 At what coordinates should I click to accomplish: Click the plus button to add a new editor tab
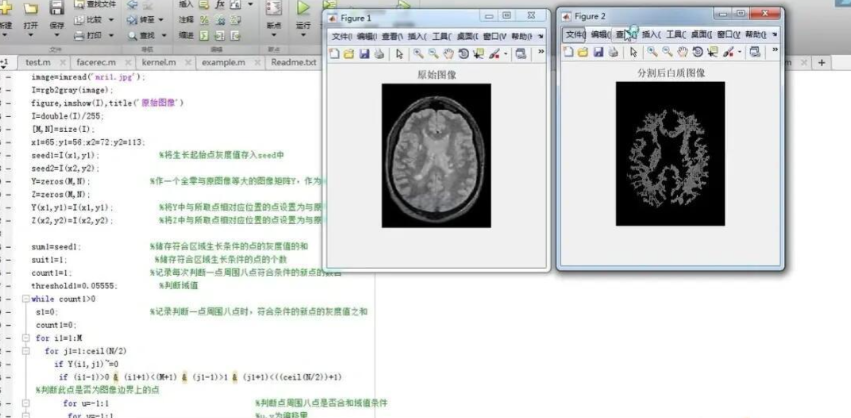point(821,62)
